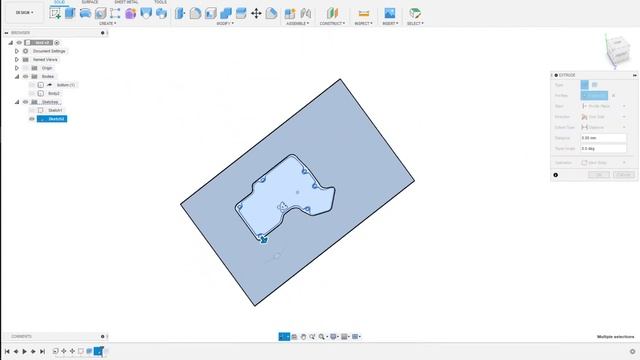The width and height of the screenshot is (640, 360).
Task: Click the timeline settings gear icon
Action: [632, 351]
